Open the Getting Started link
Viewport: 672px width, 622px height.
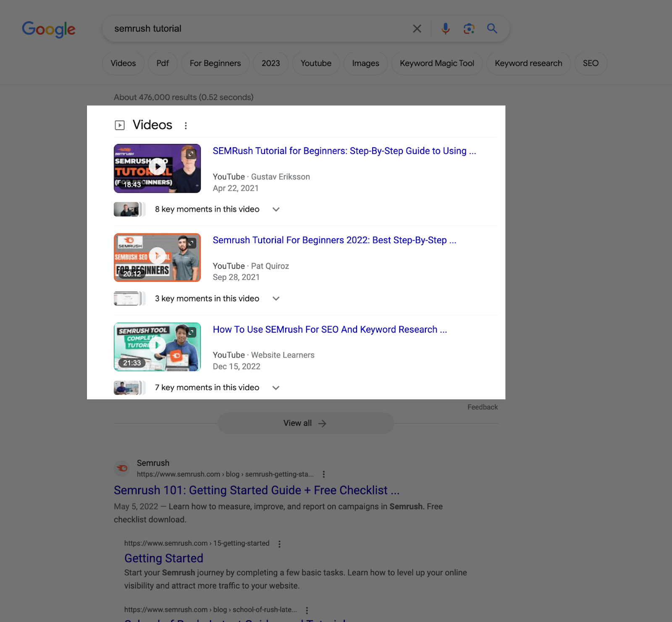(x=164, y=558)
